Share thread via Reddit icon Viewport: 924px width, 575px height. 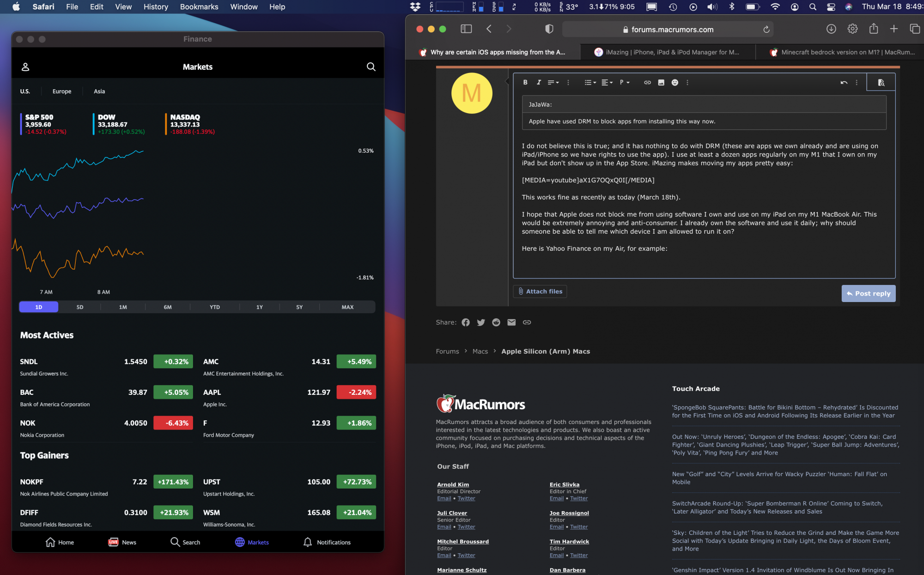pos(496,322)
